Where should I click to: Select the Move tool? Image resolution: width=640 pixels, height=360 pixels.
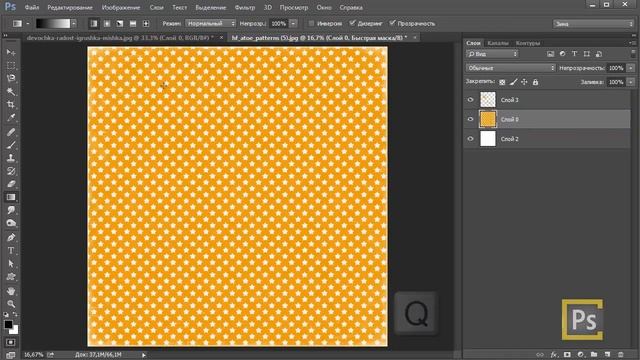point(11,52)
